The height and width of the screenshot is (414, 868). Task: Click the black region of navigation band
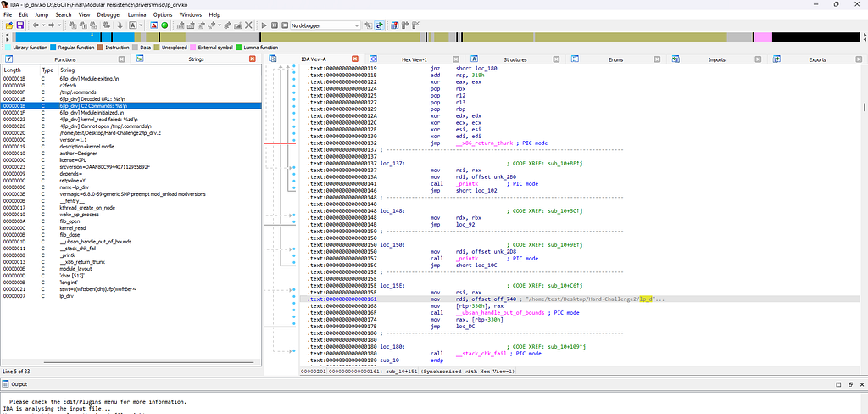coord(816,36)
